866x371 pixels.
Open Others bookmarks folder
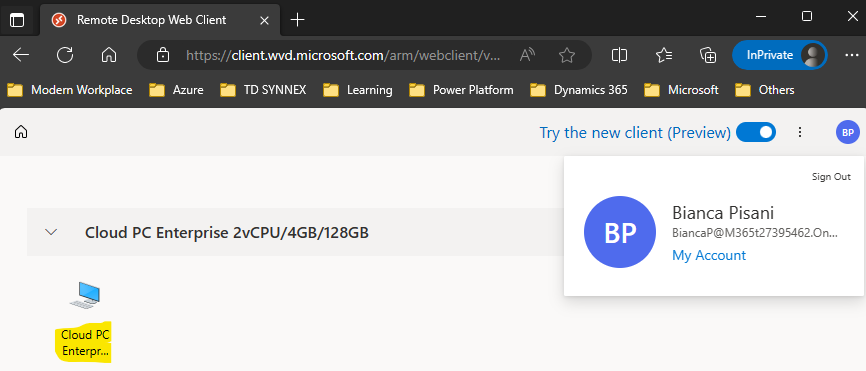pos(764,89)
